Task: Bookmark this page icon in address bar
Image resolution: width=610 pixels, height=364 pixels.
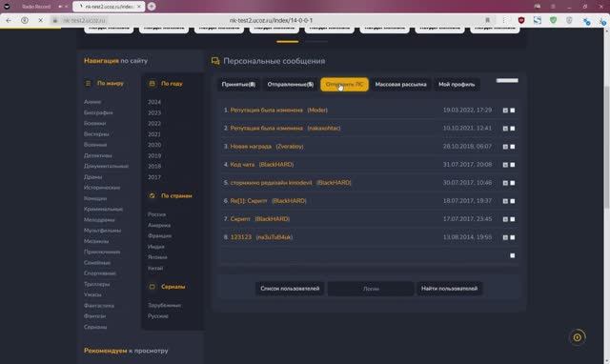Action: (487, 20)
